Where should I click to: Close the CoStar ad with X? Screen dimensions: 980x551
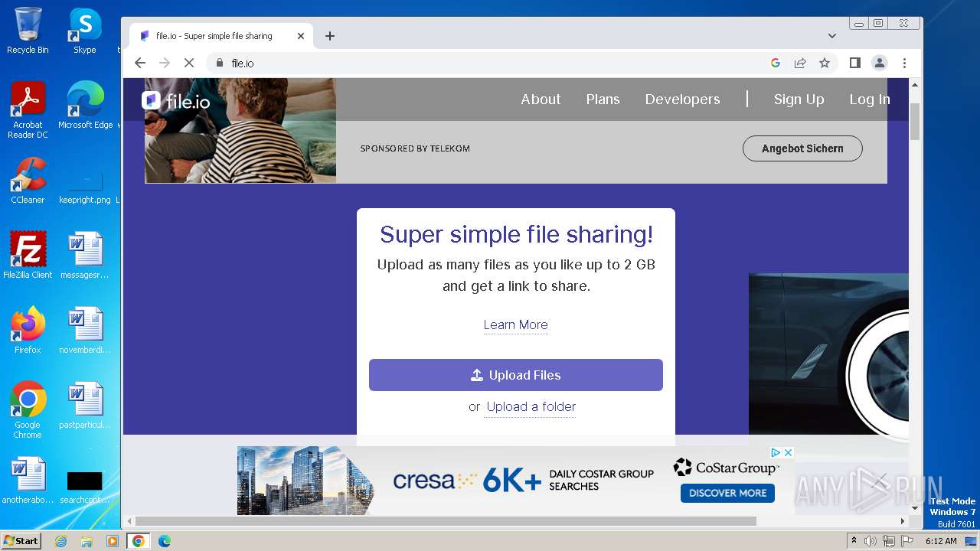(788, 452)
